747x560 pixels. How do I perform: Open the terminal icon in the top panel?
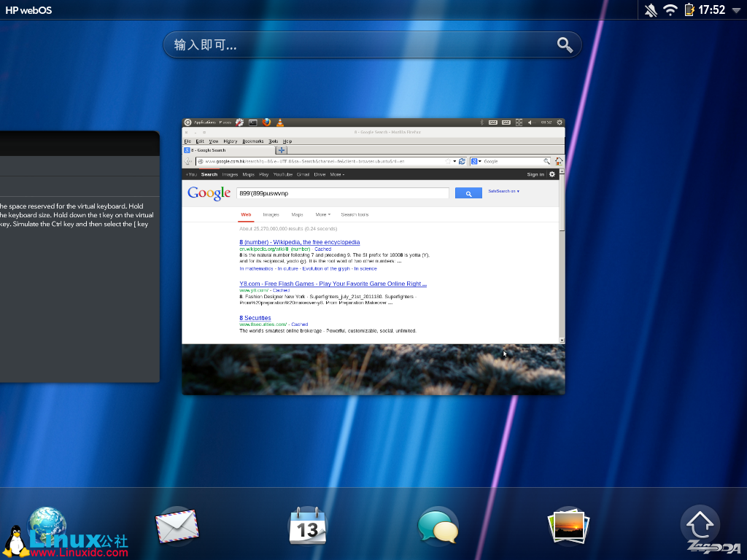(251, 122)
